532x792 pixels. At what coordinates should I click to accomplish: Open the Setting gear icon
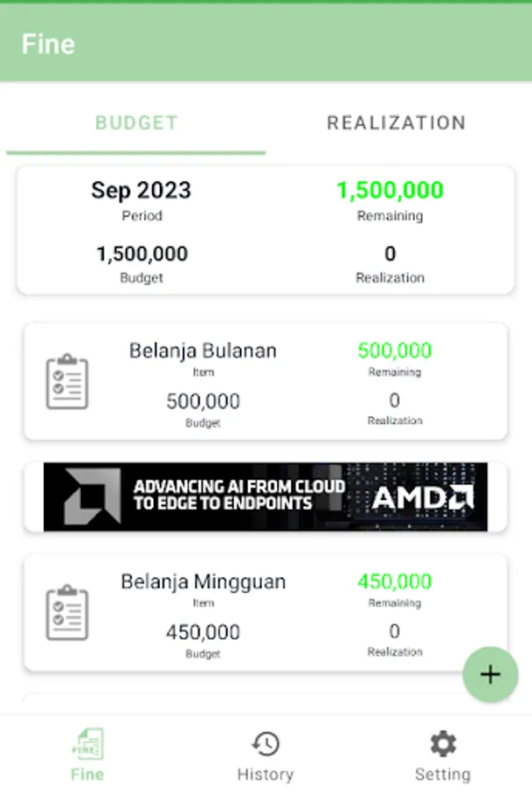coord(442,744)
